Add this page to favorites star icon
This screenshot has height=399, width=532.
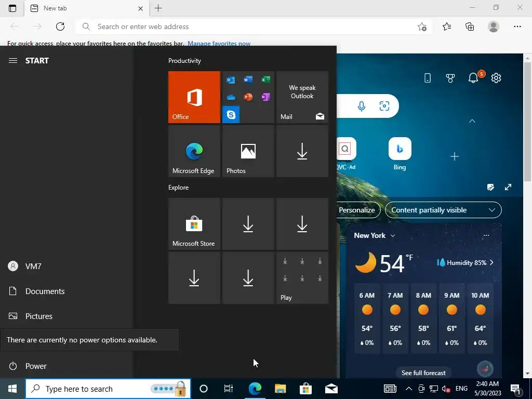click(x=422, y=26)
